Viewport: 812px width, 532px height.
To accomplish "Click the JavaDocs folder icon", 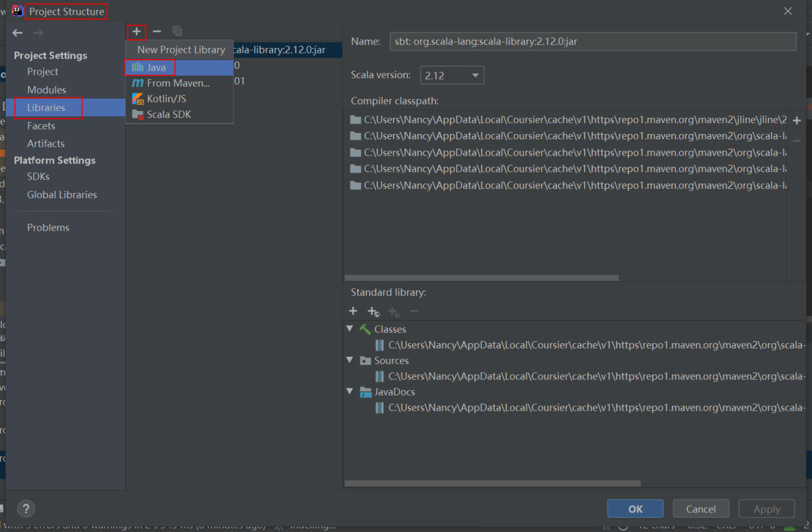I will (x=365, y=392).
